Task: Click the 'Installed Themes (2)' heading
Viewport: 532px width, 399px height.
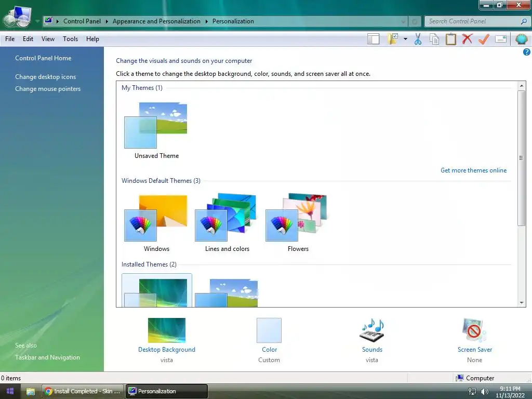Action: tap(149, 264)
